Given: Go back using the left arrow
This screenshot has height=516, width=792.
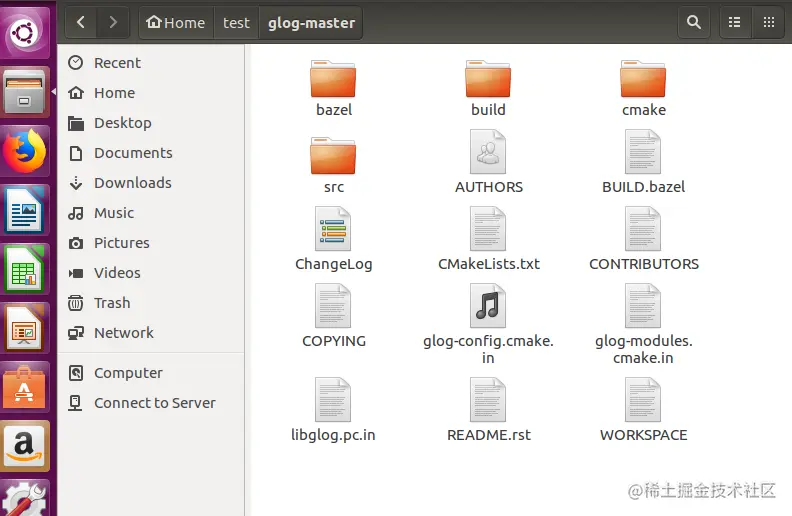Looking at the screenshot, I should click(x=81, y=22).
